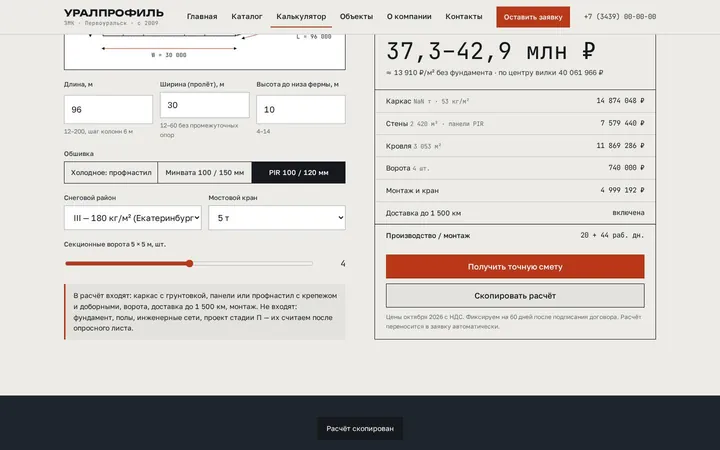This screenshot has width=720, height=450.
Task: Visit the О компании section
Action: point(409,17)
